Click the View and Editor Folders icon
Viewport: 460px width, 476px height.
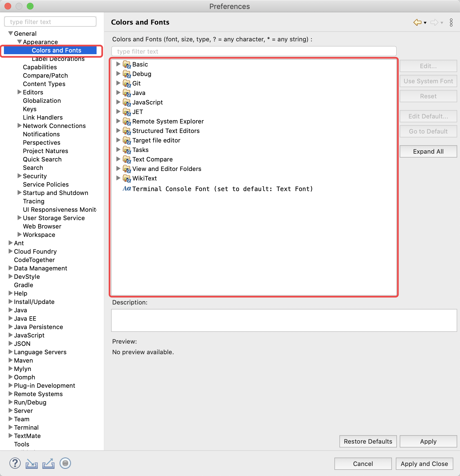pos(127,169)
